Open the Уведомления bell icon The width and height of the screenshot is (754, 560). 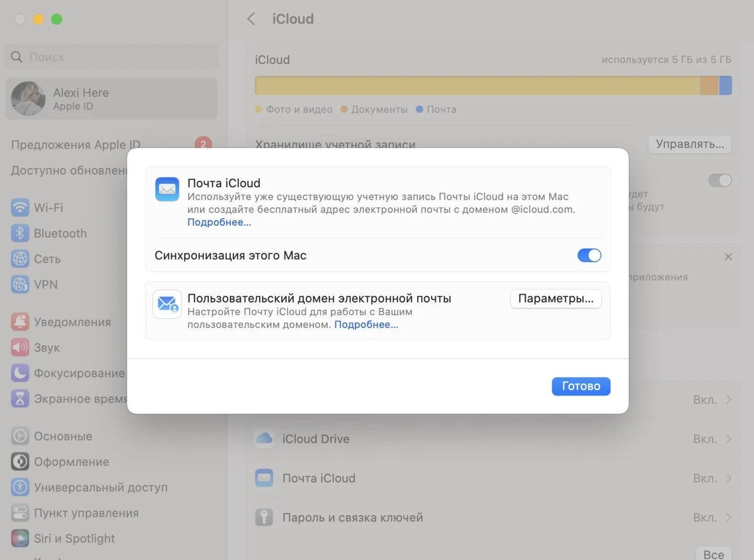(x=20, y=322)
